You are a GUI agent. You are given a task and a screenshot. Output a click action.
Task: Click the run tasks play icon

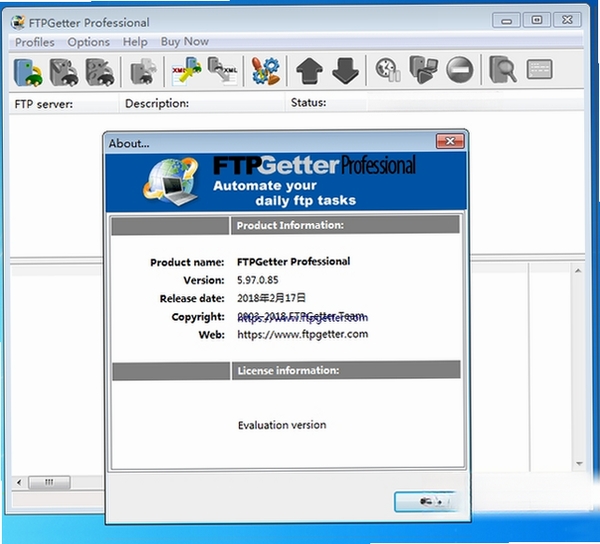(424, 70)
